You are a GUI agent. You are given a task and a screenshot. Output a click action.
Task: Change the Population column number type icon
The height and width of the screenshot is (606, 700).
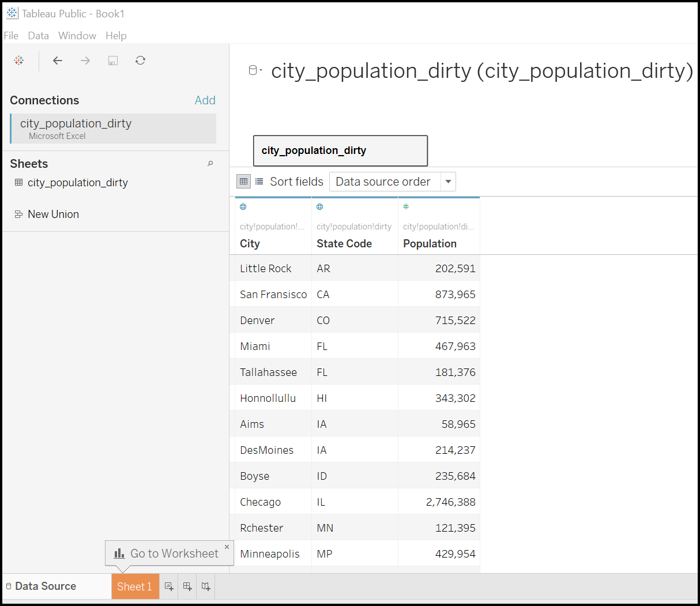(406, 207)
